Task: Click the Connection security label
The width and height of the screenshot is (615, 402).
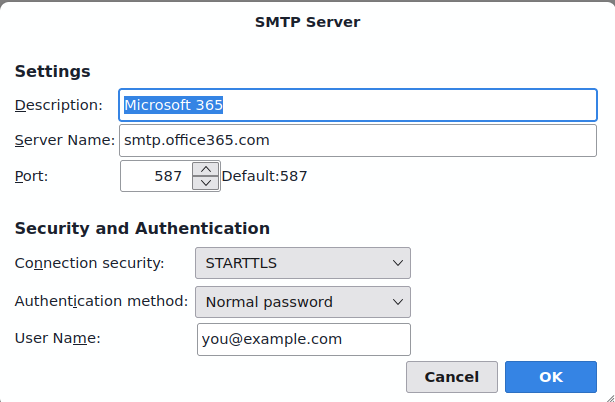Action: 89,263
